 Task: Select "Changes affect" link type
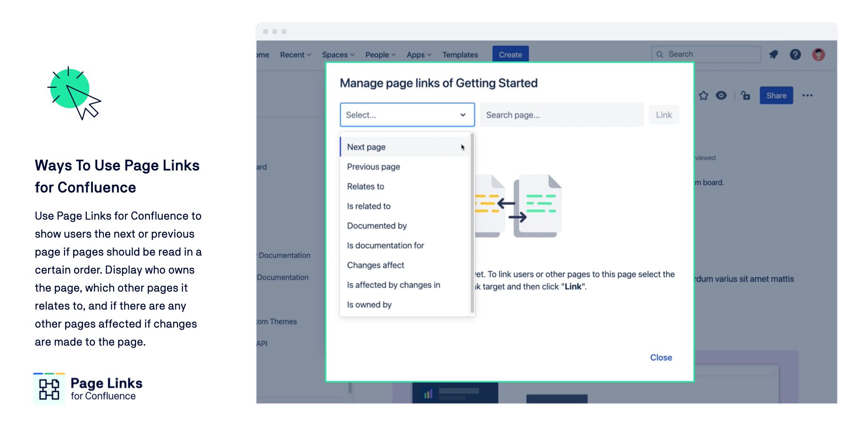click(x=405, y=265)
